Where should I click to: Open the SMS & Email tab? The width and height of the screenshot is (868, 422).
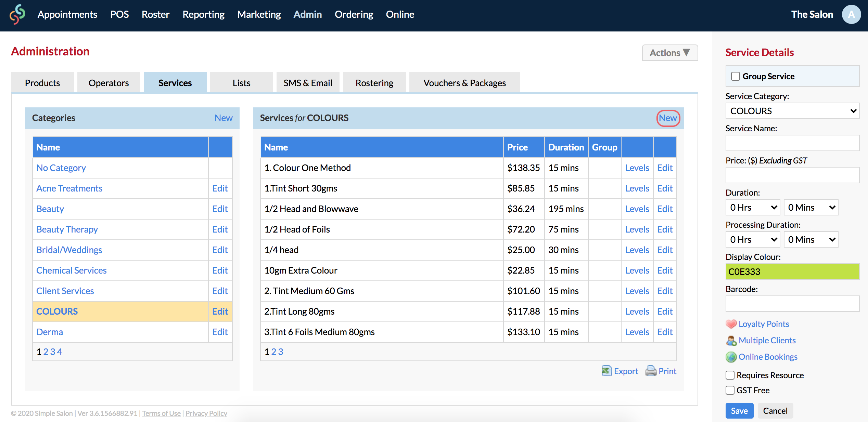coord(308,82)
